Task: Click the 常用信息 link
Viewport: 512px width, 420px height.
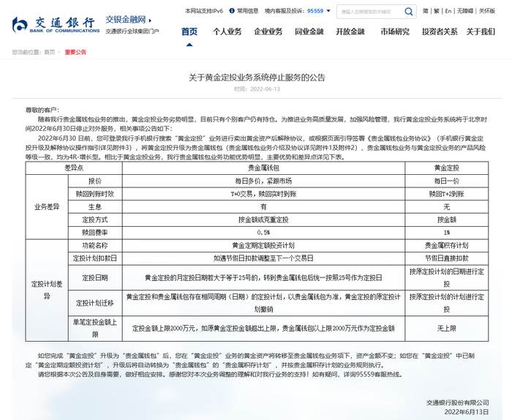Action: click(x=247, y=11)
